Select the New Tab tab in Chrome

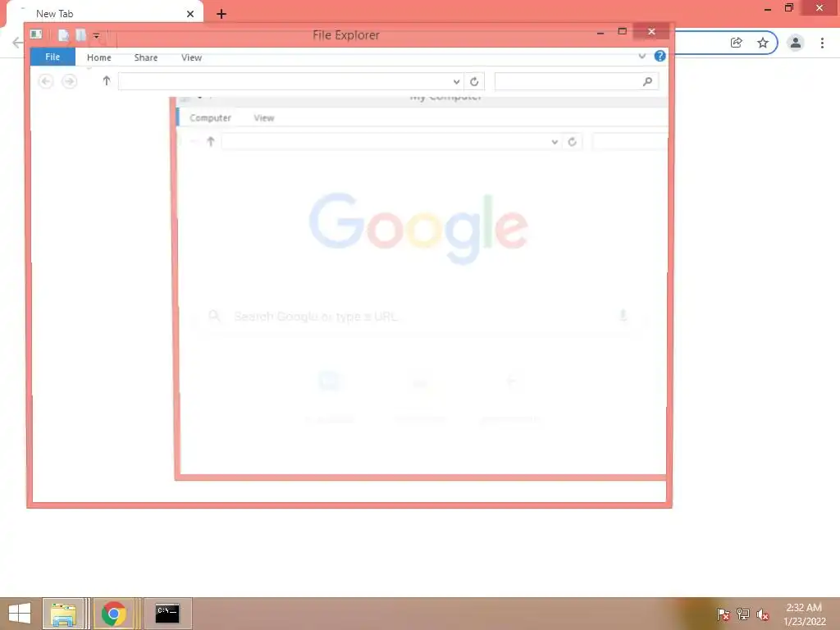pyautogui.click(x=104, y=14)
